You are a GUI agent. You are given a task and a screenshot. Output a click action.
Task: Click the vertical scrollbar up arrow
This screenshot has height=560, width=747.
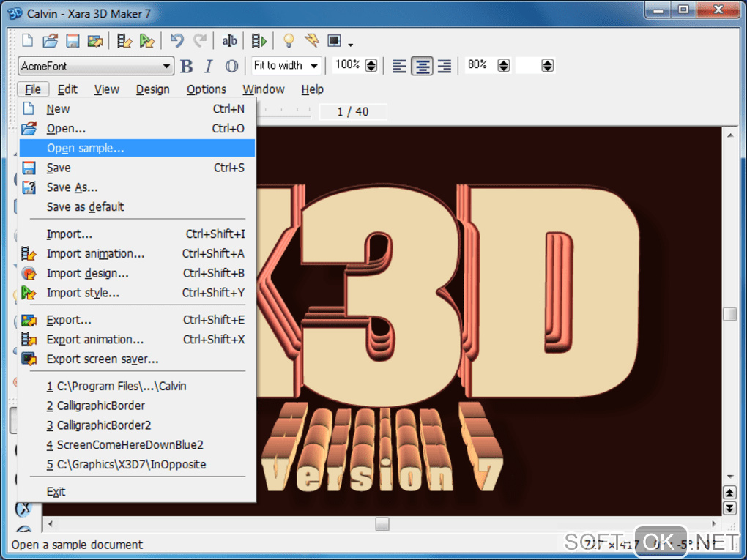pos(730,135)
